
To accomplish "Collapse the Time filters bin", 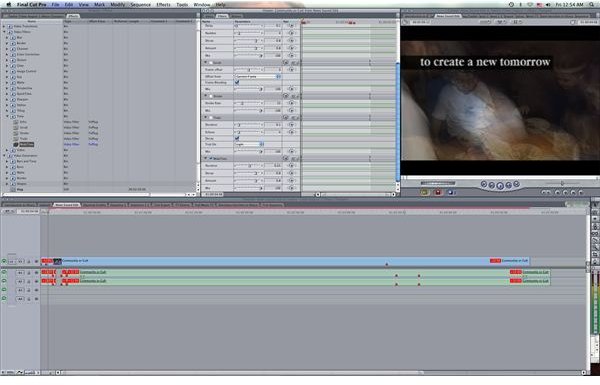I will tap(7, 116).
